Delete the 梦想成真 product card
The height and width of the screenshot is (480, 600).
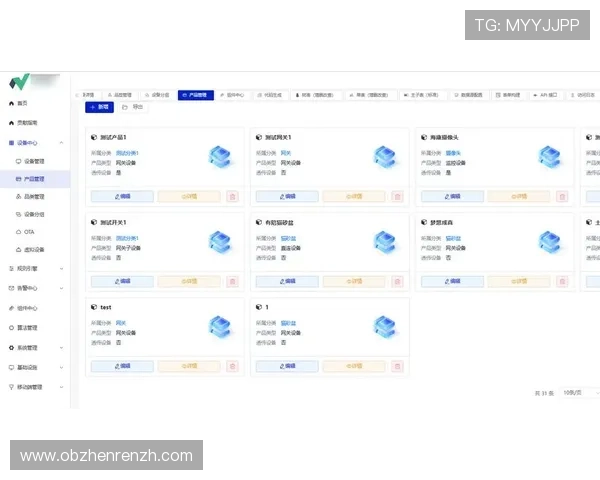click(562, 282)
